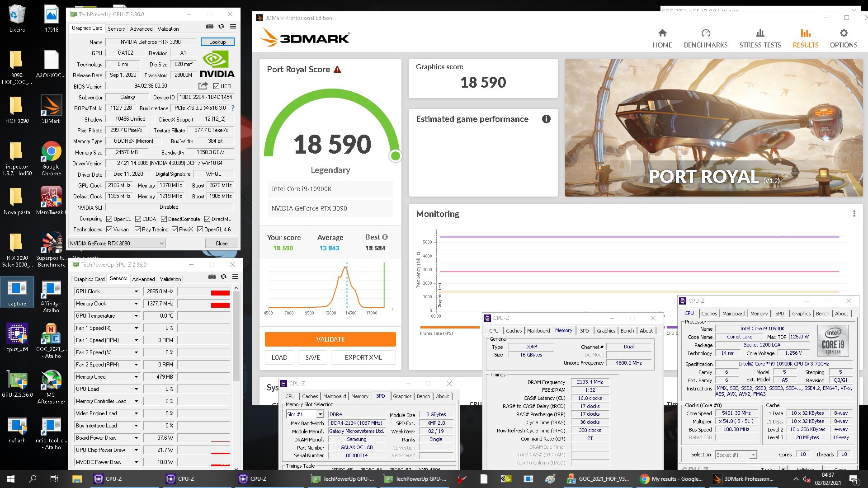Click the Port Royal score warning icon
This screenshot has height=488, width=868.
337,70
